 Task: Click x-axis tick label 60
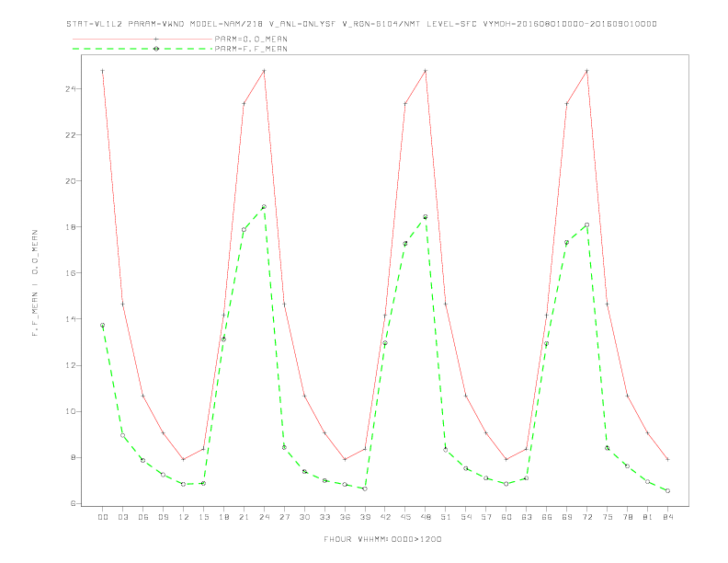(x=506, y=517)
